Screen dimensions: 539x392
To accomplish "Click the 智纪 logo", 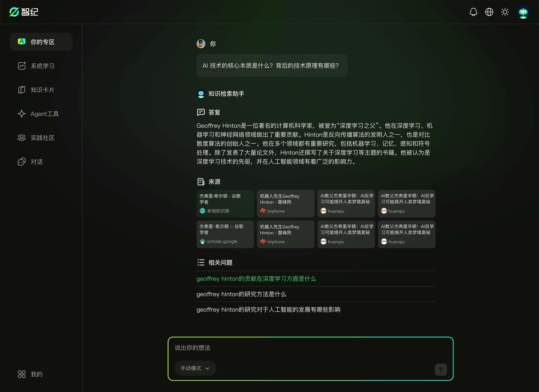I will [24, 12].
